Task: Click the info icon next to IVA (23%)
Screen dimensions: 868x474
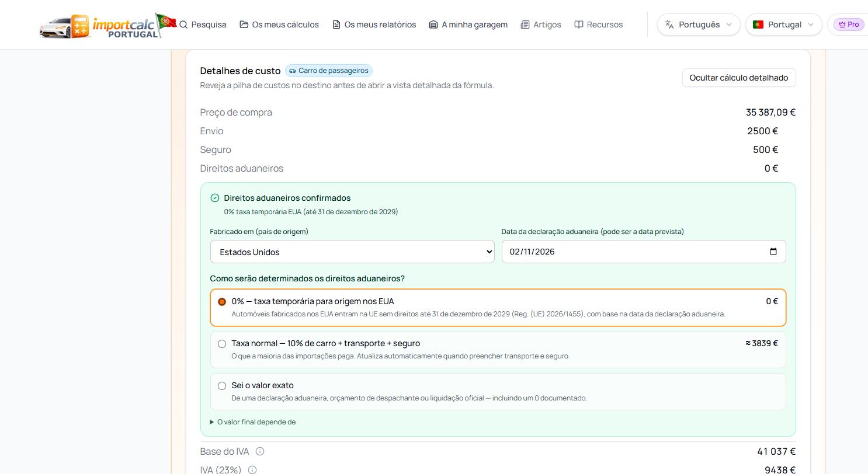Action: (252, 470)
